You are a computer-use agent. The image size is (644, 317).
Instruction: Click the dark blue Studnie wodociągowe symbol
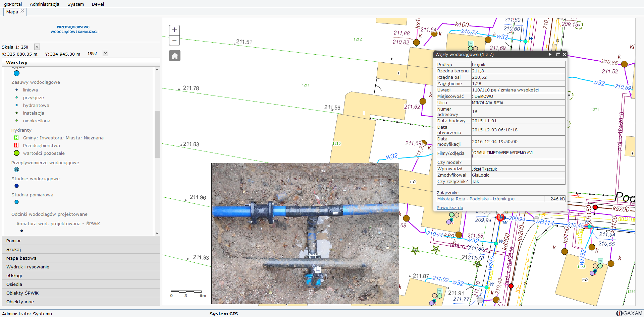[x=16, y=186]
